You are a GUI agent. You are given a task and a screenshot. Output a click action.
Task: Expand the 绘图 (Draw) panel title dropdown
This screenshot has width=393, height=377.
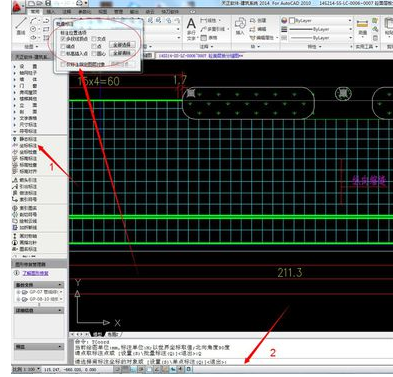(x=31, y=47)
